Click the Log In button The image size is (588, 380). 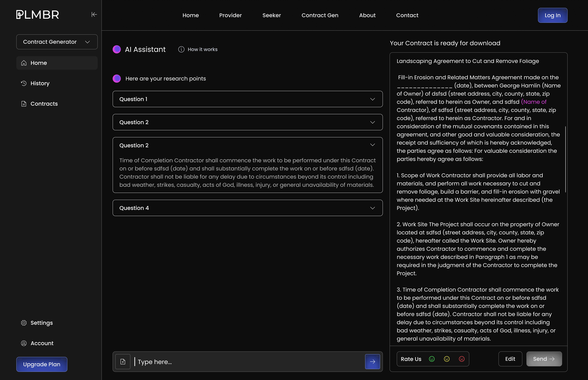[552, 15]
